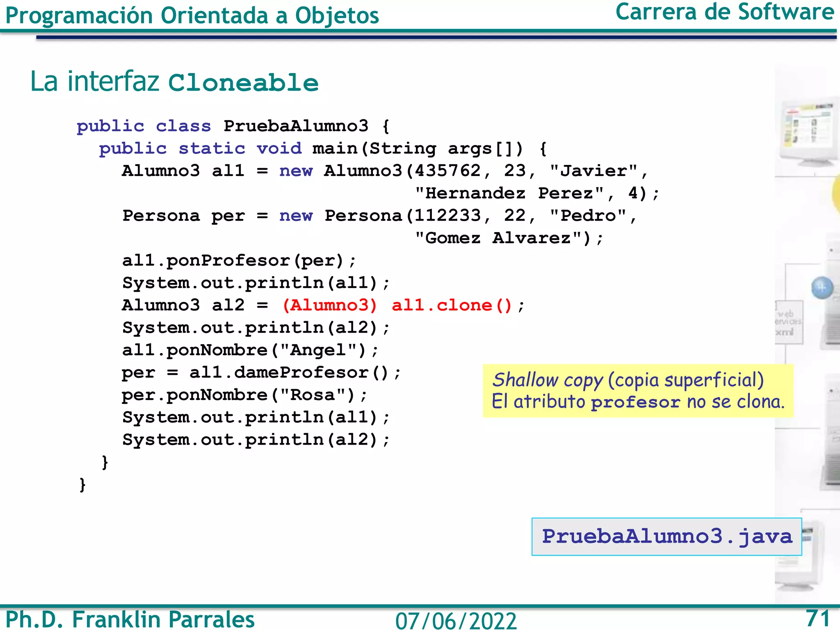
Task: Click the string "Hernandez Perez", 4);
Action: tap(537, 193)
